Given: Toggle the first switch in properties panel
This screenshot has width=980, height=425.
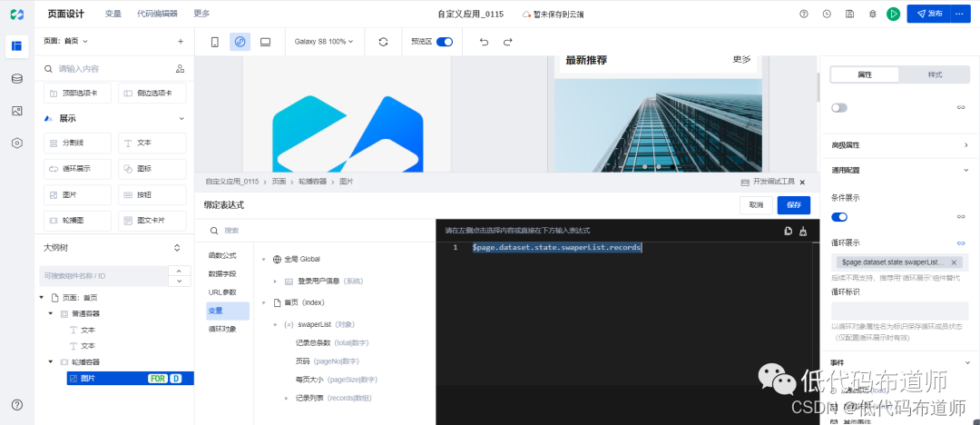Looking at the screenshot, I should 838,108.
